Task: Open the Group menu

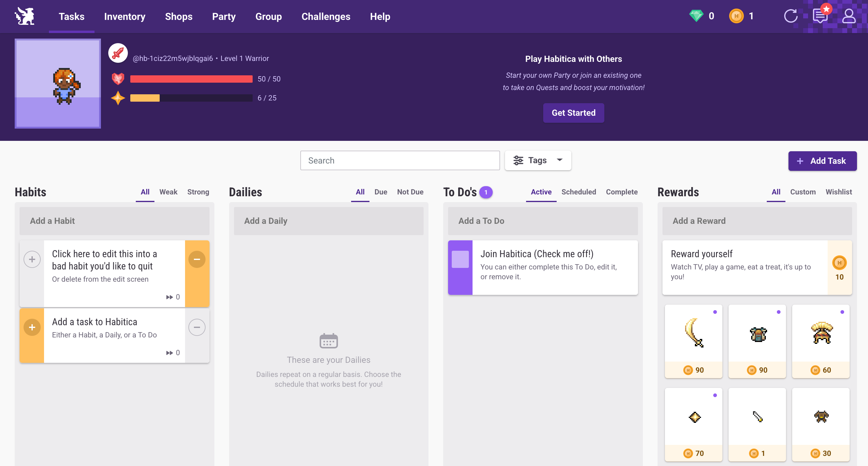Action: (268, 16)
